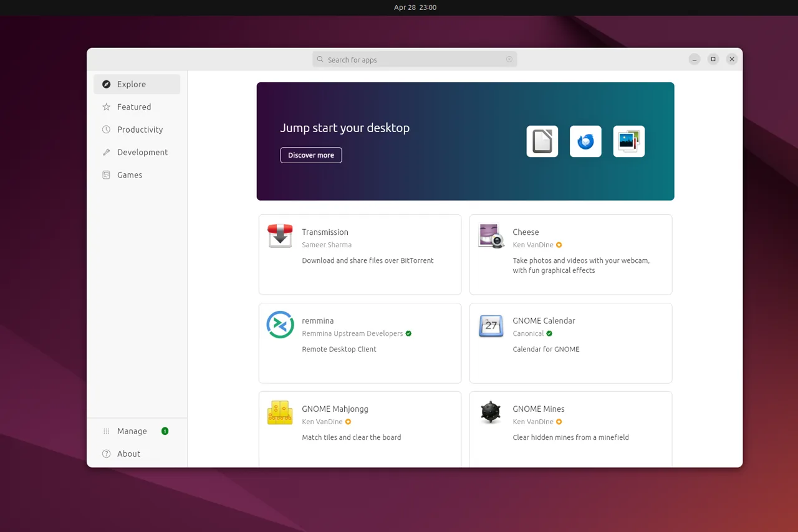Image resolution: width=798 pixels, height=532 pixels.
Task: Click the 'Jump start your desktop' heading
Action: coord(345,128)
